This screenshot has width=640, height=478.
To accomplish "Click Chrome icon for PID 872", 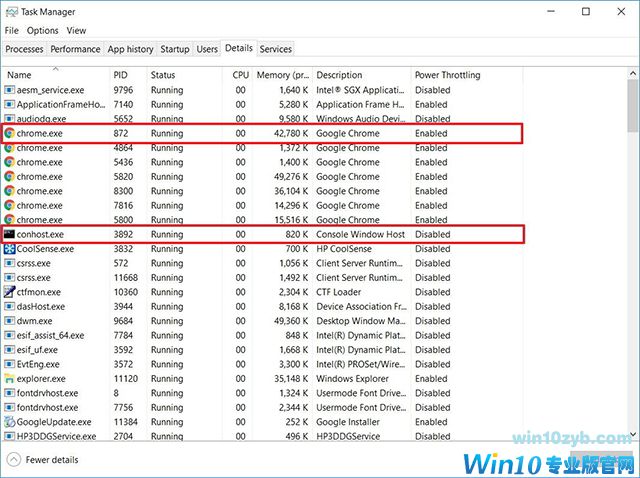I will pos(9,133).
